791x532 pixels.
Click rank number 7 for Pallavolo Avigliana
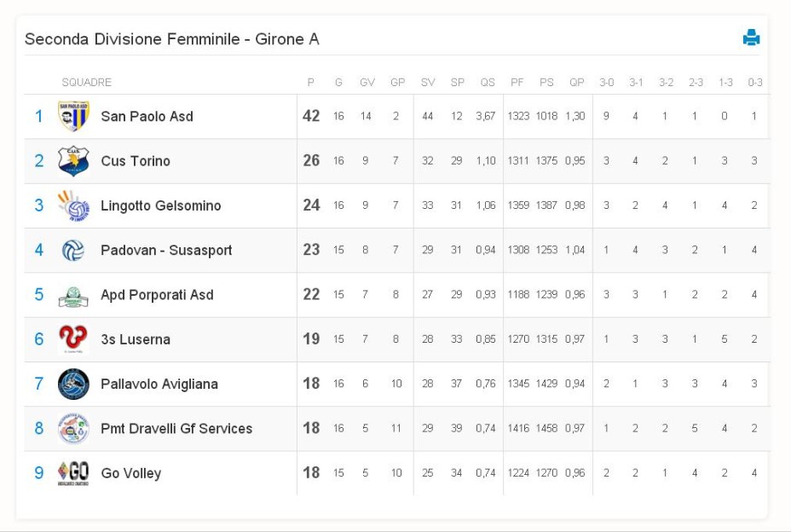39,384
